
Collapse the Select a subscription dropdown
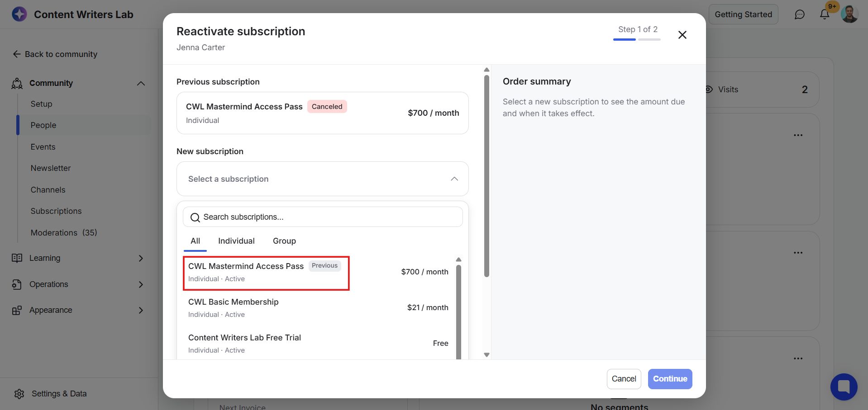point(454,179)
